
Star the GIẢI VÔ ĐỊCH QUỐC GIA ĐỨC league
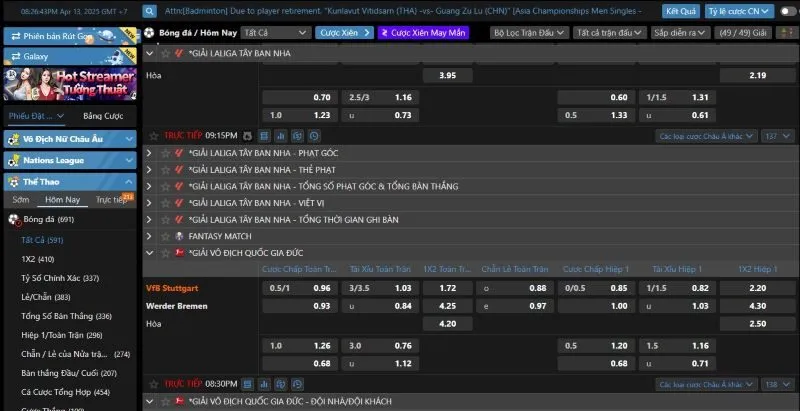(163, 252)
